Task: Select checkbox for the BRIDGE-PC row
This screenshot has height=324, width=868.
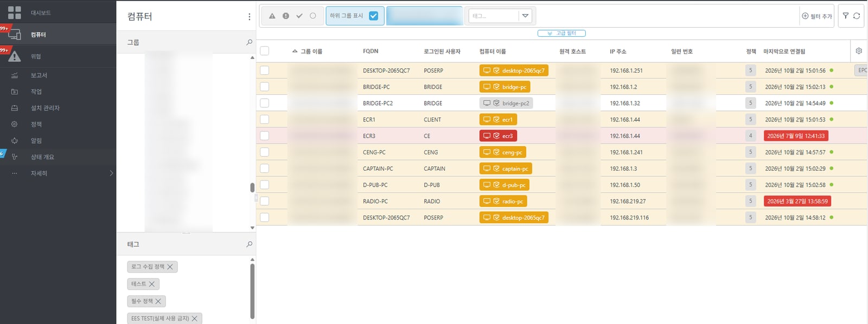Action: point(265,87)
